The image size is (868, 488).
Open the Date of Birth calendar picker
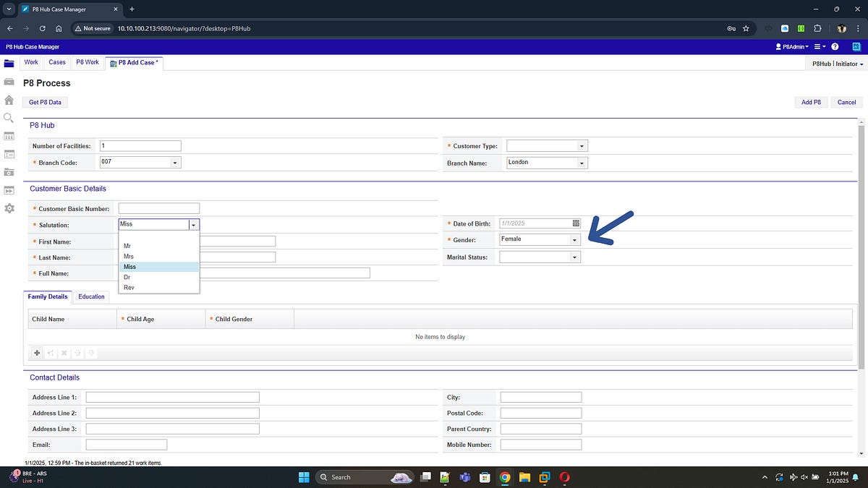(x=575, y=223)
